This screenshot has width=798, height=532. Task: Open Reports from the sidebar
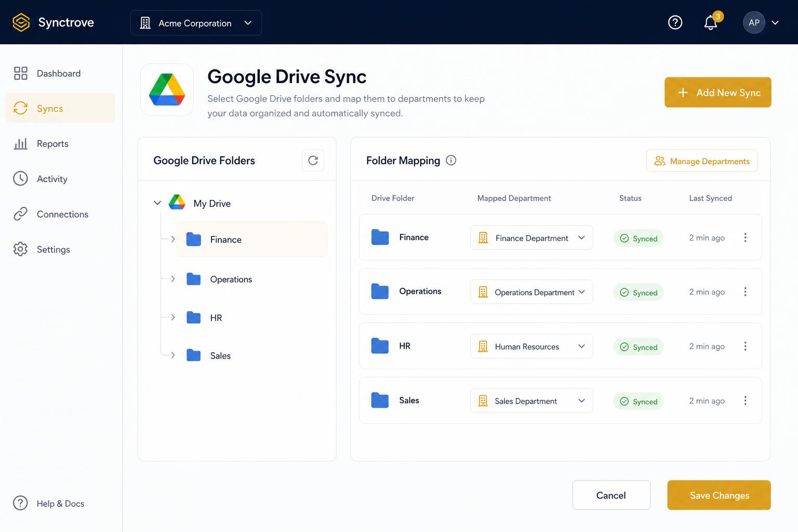tap(60, 143)
